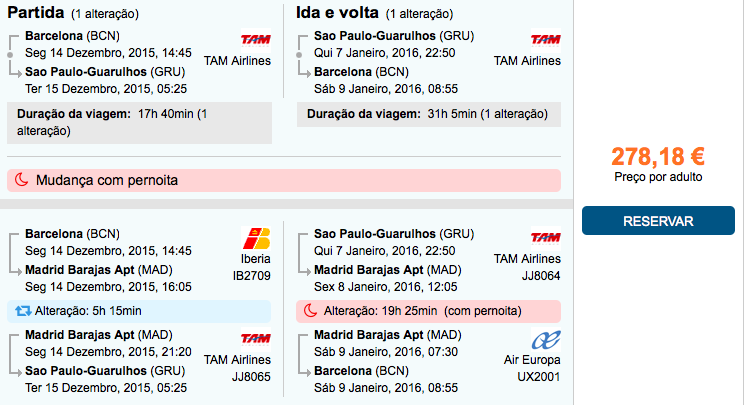Screen dimensions: 745x405
Task: Click the Air Europa logo for UX2001
Action: [546, 340]
